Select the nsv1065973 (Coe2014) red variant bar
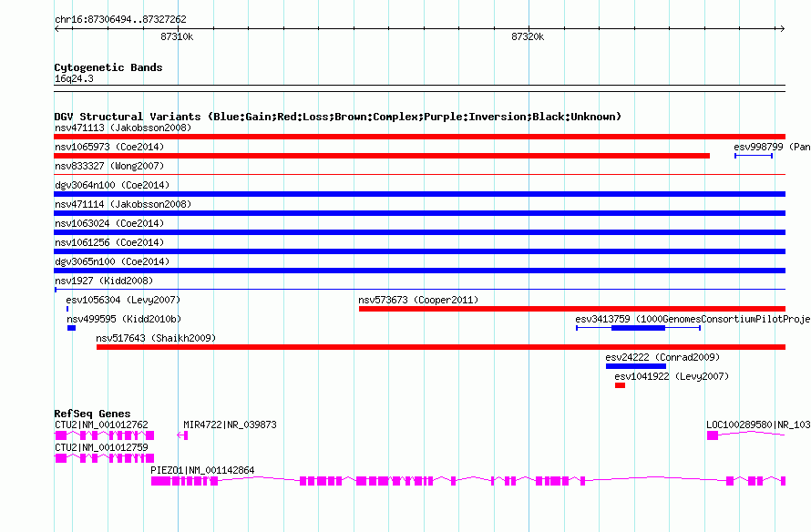Image resolution: width=811 pixels, height=532 pixels. tap(382, 156)
